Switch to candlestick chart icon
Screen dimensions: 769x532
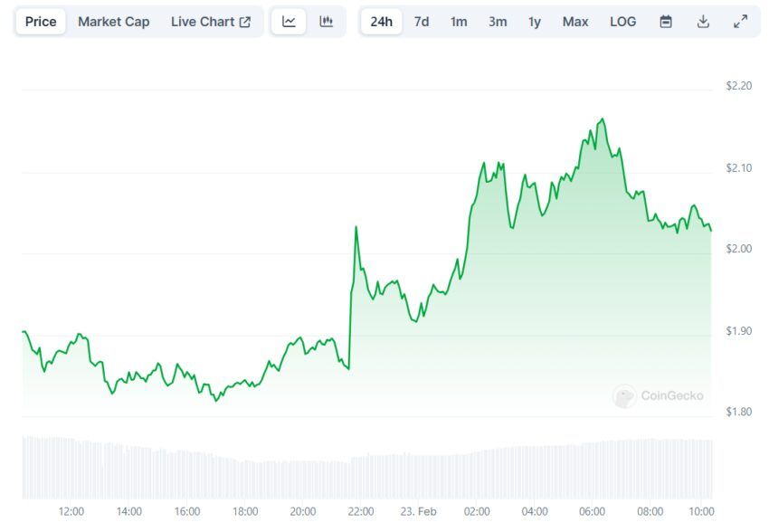tap(327, 22)
